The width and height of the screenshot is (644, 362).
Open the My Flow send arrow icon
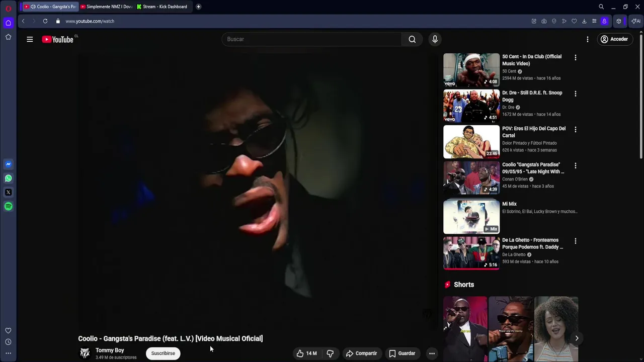tap(564, 21)
